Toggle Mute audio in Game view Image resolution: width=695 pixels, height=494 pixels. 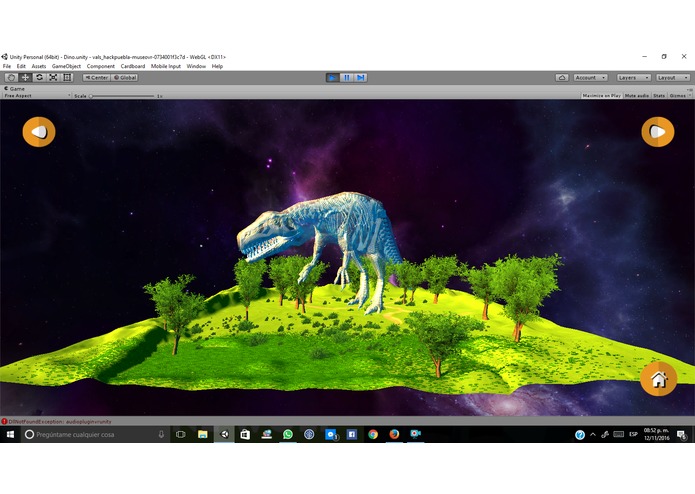(x=636, y=96)
